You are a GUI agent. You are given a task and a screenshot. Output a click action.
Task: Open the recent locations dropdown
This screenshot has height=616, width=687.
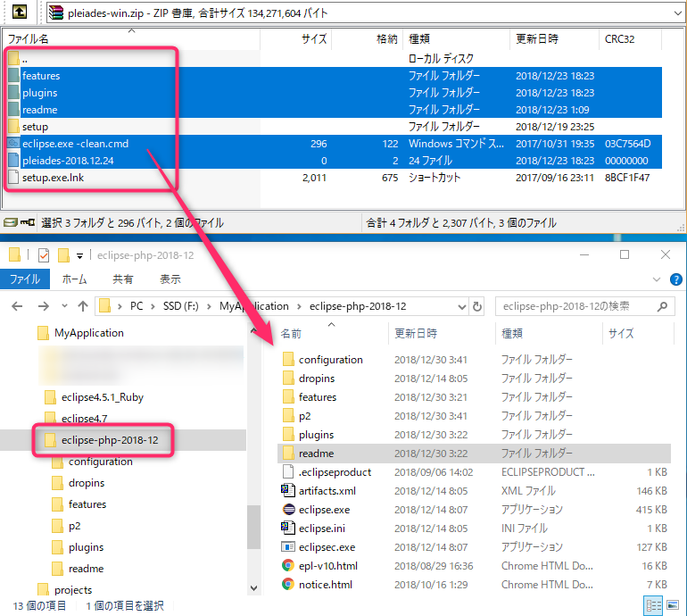point(64,306)
